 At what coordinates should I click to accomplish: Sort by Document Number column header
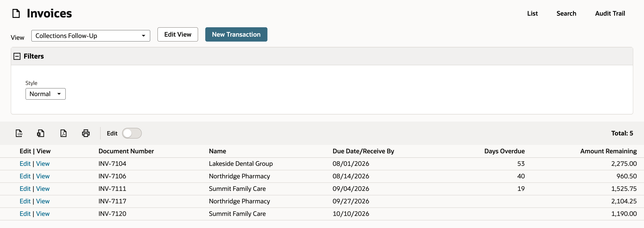tap(126, 151)
